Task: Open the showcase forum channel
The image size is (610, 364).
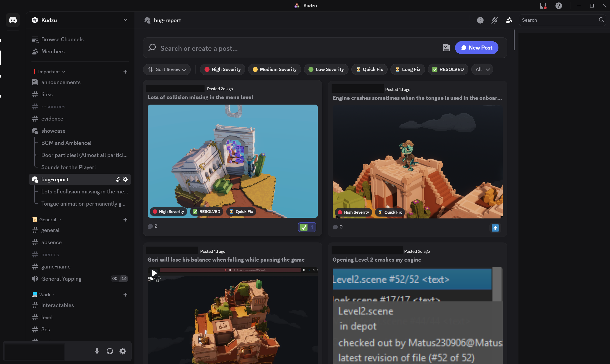Action: point(80,131)
